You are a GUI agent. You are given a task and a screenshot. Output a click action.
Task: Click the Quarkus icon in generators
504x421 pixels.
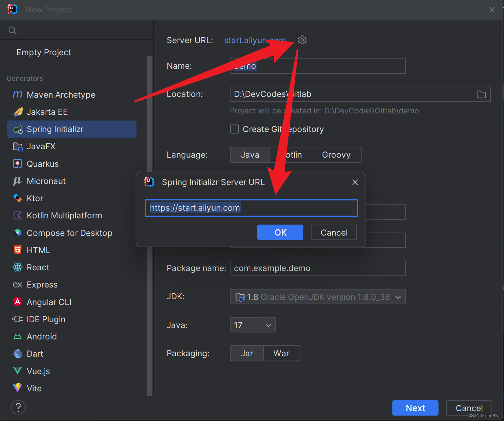18,163
